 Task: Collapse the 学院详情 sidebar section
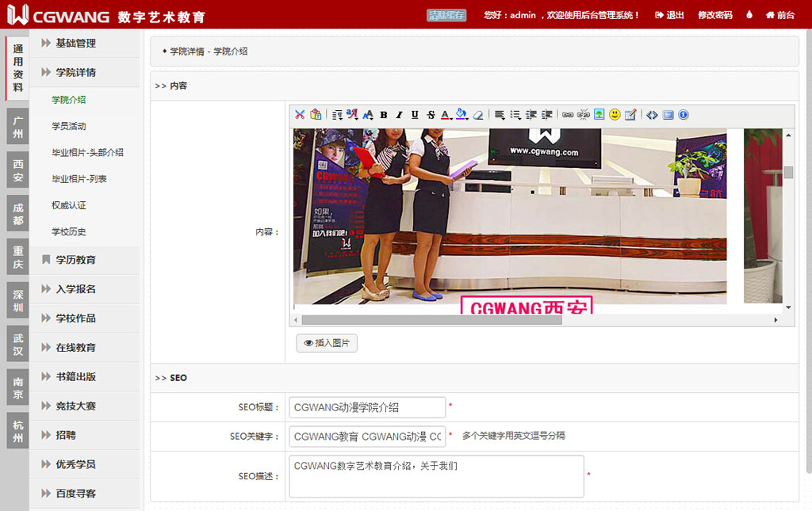pos(84,72)
